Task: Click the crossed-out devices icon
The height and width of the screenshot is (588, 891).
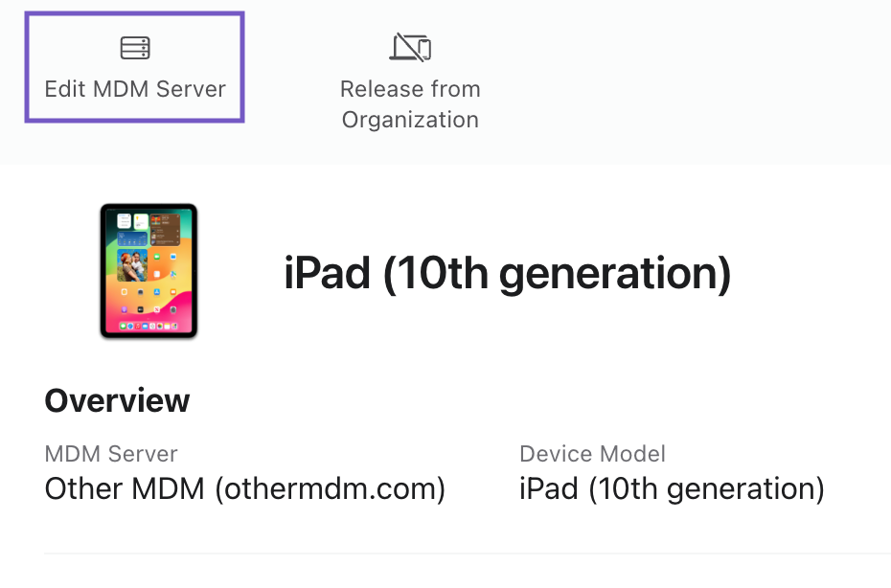Action: pos(410,47)
